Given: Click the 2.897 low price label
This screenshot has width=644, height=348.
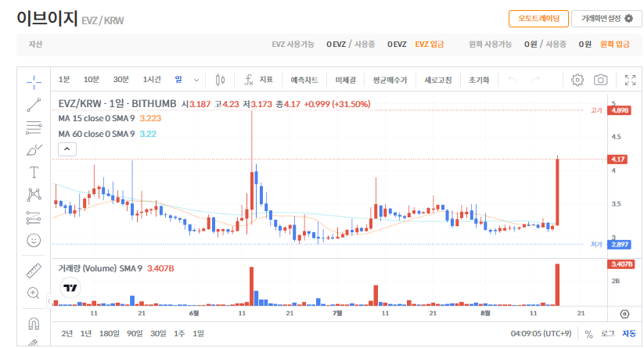Looking at the screenshot, I should pos(620,245).
